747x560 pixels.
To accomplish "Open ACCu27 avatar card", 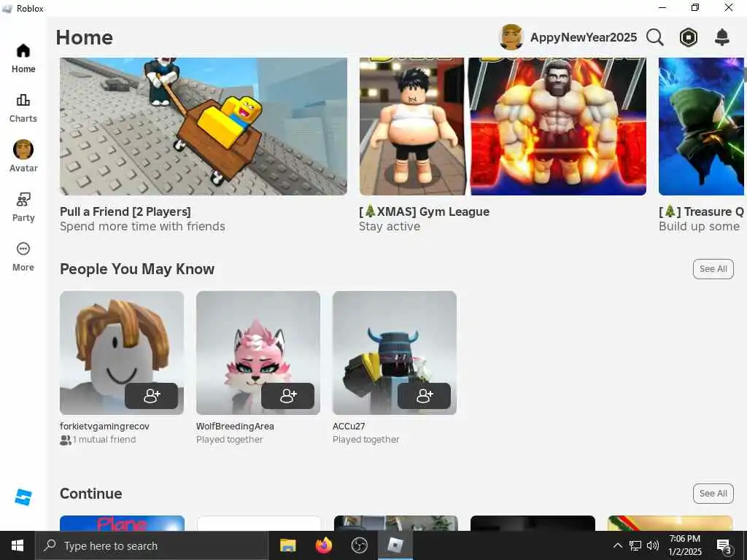I will click(395, 353).
